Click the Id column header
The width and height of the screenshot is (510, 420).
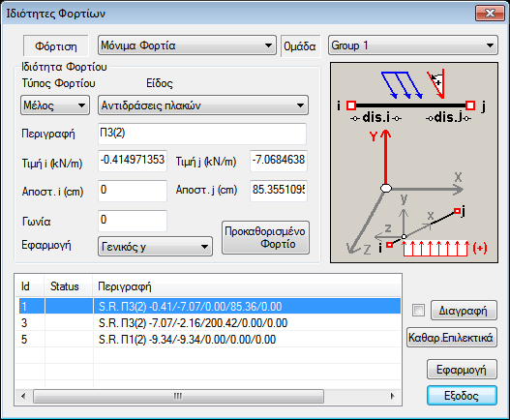pos(30,286)
